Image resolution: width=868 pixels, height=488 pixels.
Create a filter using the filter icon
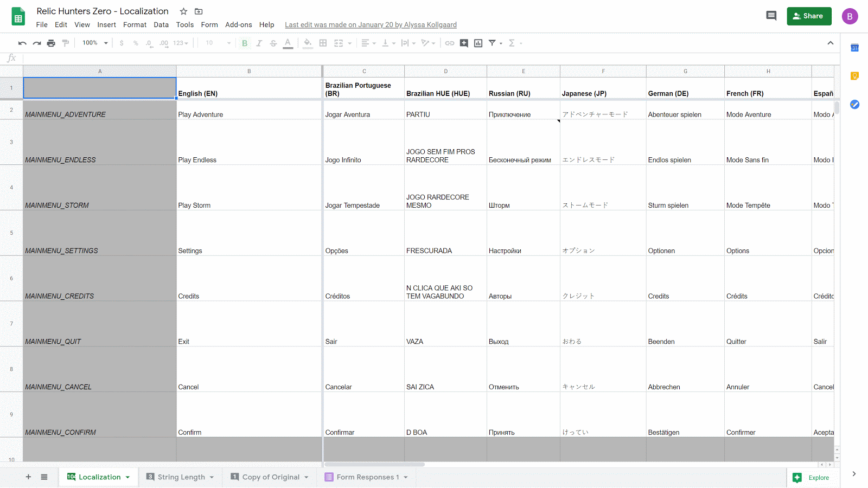click(x=492, y=43)
